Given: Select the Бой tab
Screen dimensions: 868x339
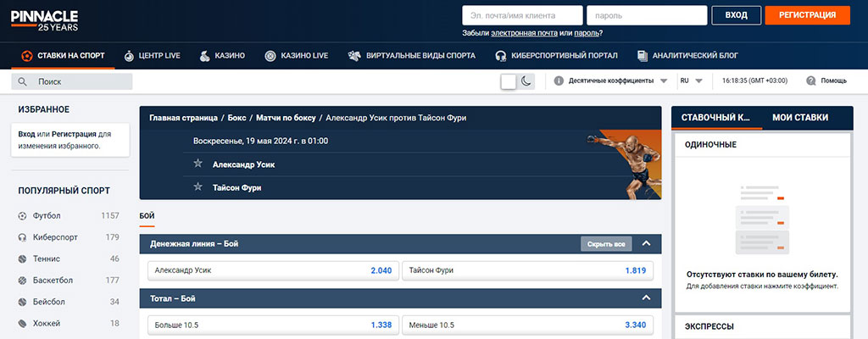Looking at the screenshot, I should (x=147, y=216).
